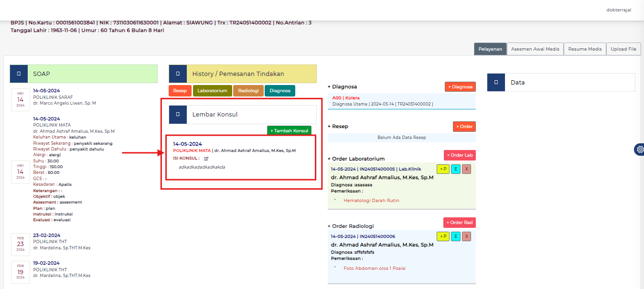
Task: Switch to the Asesmen Awal Medis tab
Action: click(535, 49)
